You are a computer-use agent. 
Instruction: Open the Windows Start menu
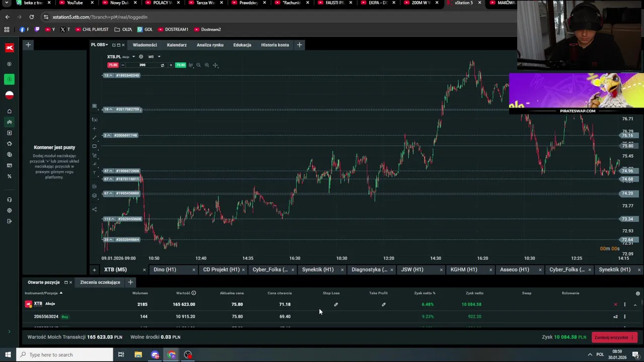8,355
